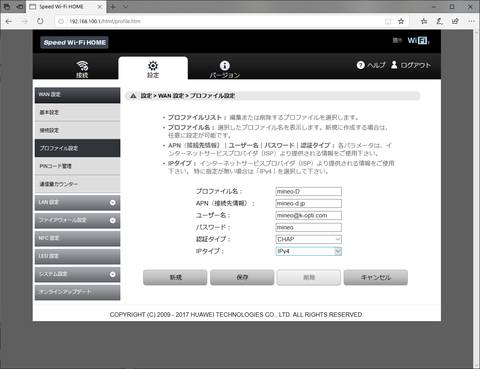Click the 保存 save button
The width and height of the screenshot is (480, 369).
click(x=242, y=277)
